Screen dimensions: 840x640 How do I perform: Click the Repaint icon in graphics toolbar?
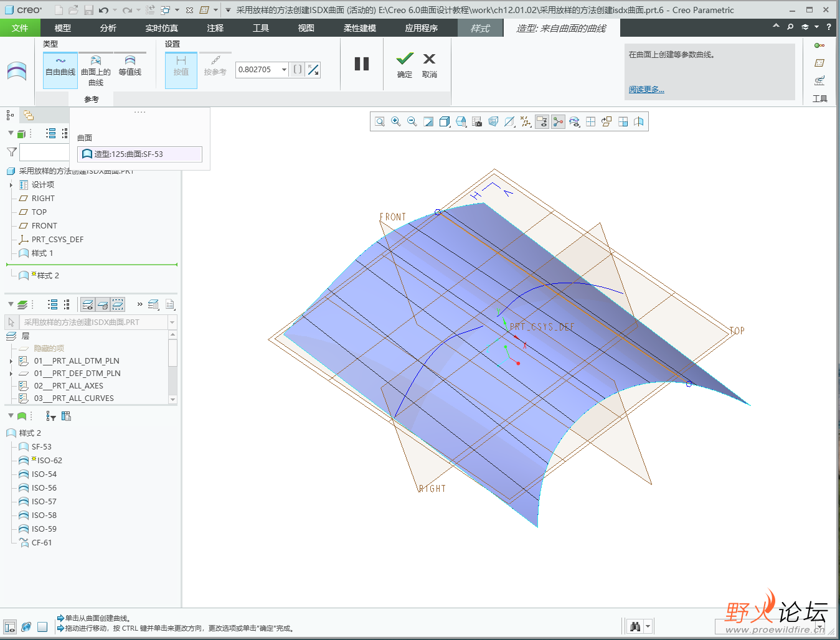click(428, 122)
